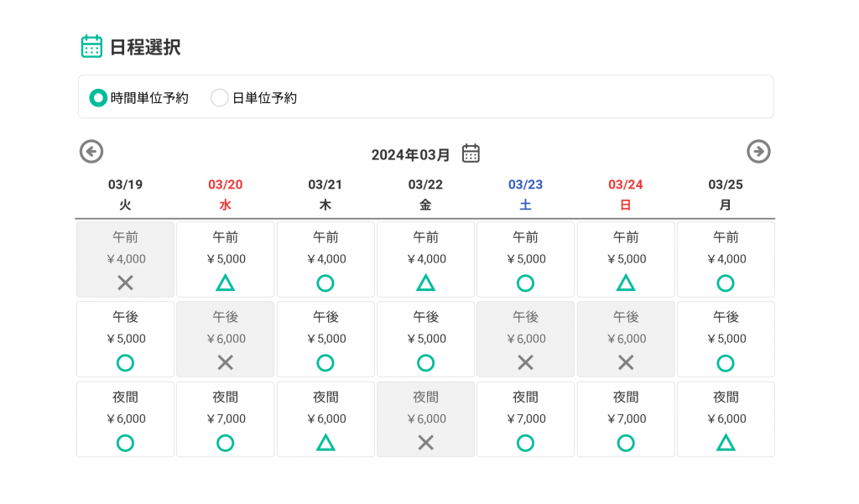
Task: Click triangle icon in 03/25 夜間 slot
Action: [726, 443]
